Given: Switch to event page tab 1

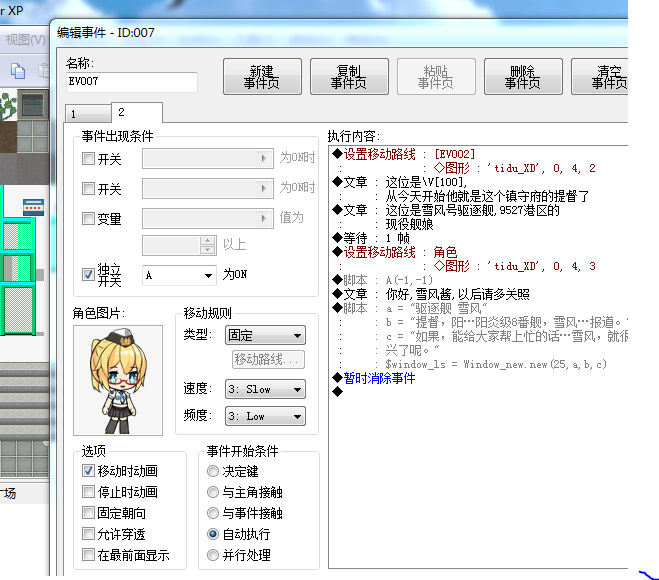Looking at the screenshot, I should pyautogui.click(x=88, y=114).
